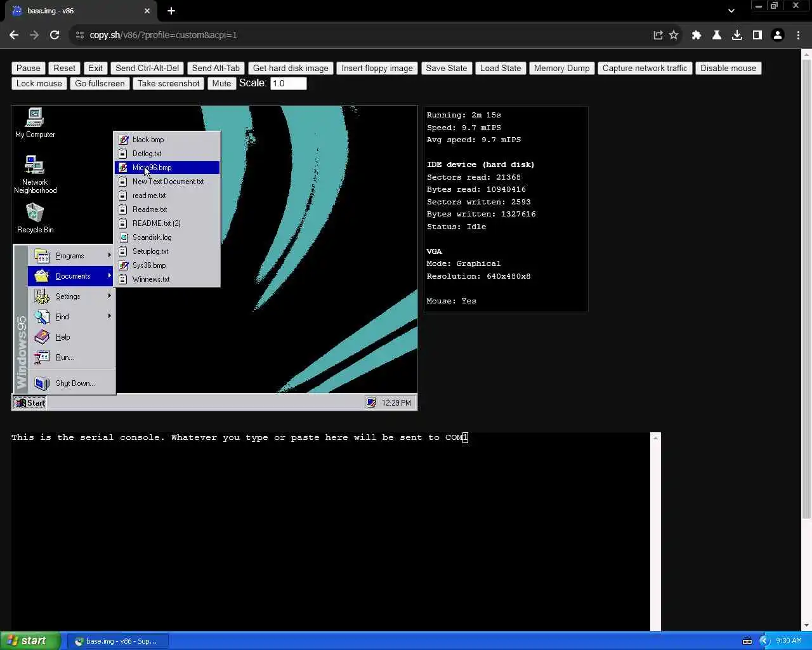Click the Save State button
Screen dimensions: 812x650
click(447, 68)
